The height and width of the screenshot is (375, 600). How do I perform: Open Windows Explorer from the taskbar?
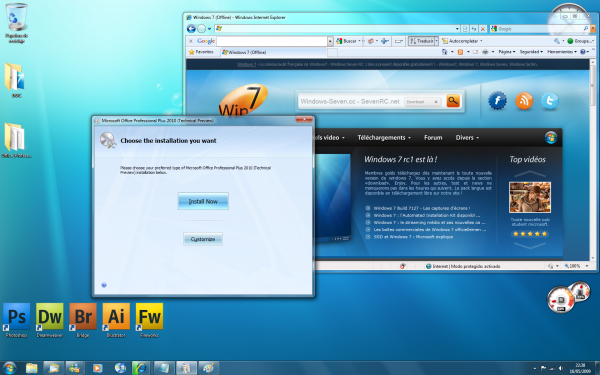(x=32, y=368)
